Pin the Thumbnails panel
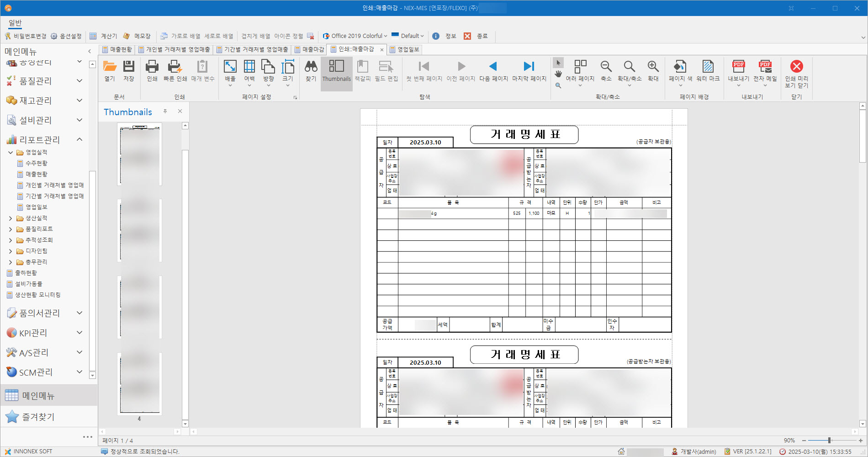The width and height of the screenshot is (868, 457). 165,112
